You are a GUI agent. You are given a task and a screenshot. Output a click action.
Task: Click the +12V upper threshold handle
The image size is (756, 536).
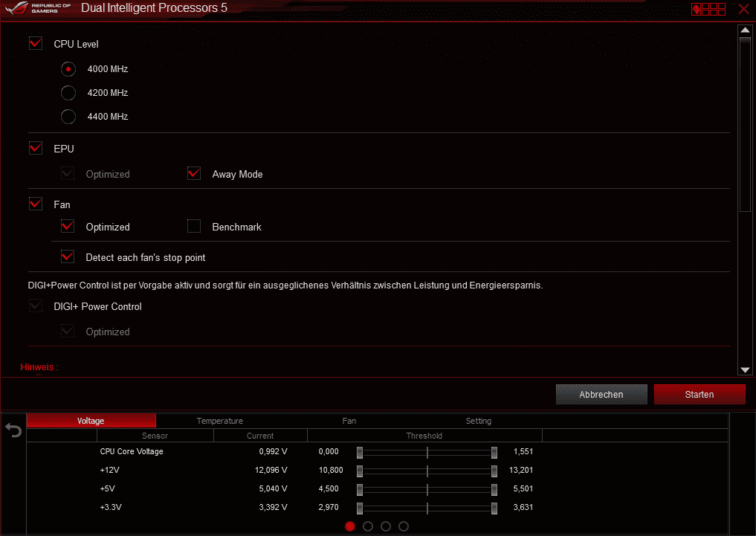click(x=494, y=471)
